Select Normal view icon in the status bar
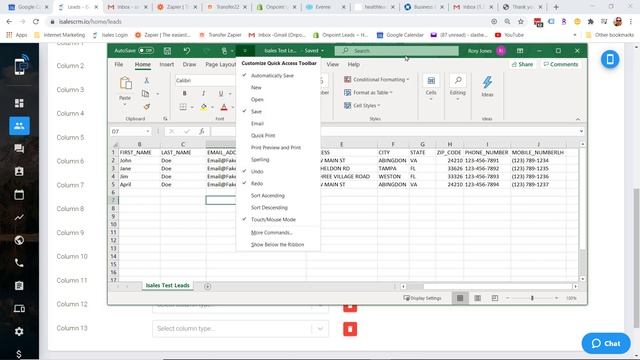The image size is (640, 360). (x=460, y=298)
